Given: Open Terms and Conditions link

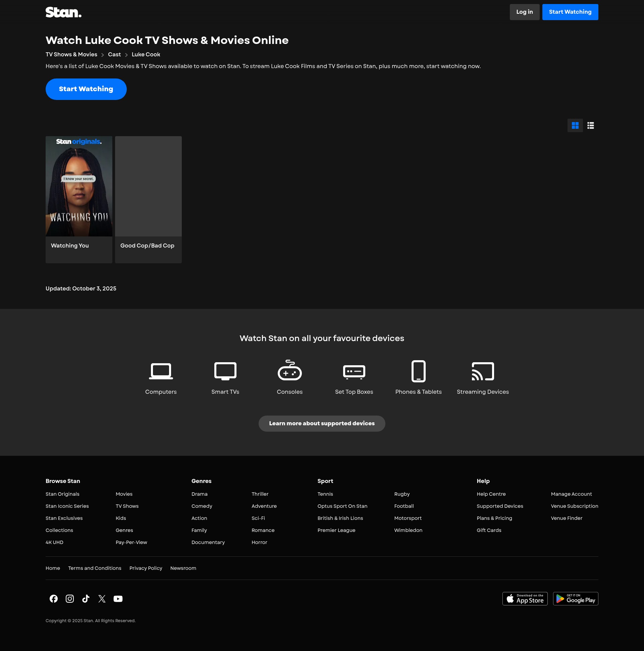Looking at the screenshot, I should 95,568.
